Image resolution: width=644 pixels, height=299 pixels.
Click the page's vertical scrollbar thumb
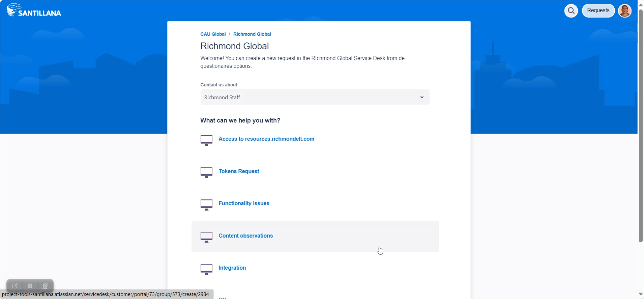click(x=641, y=125)
